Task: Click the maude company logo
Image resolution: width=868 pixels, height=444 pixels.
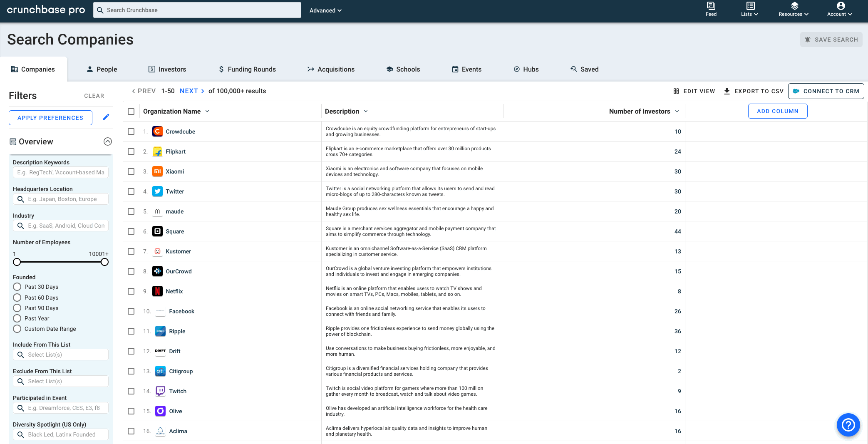Action: [157, 211]
